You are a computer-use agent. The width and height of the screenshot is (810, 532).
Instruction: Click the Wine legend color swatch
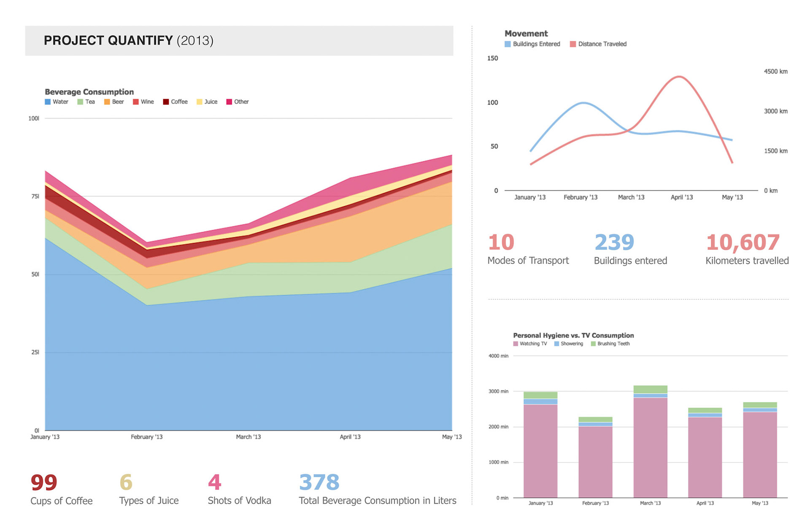(136, 102)
